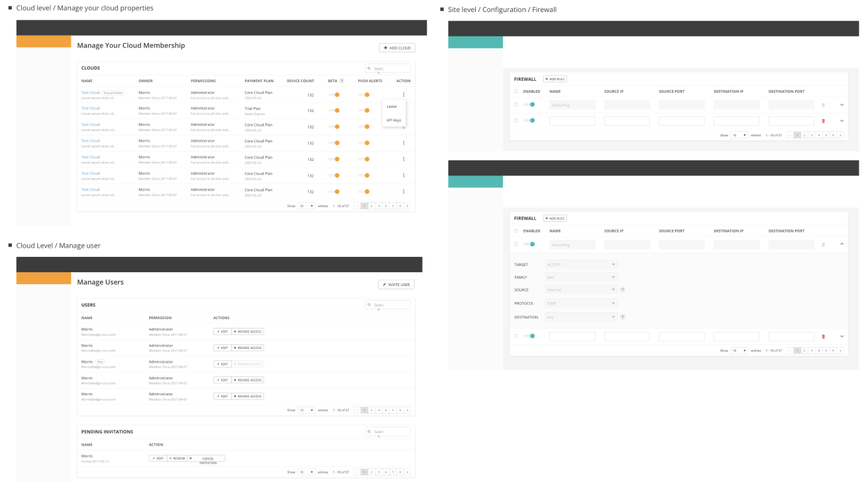Focus the Pending Invitations search field
Viewport: 868px width, 492px height.
[x=388, y=432]
